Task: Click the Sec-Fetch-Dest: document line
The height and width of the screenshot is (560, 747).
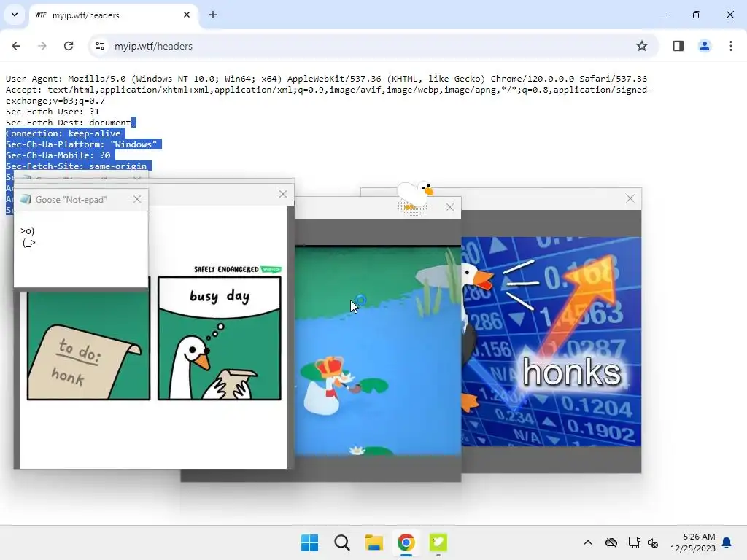Action: pyautogui.click(x=68, y=122)
